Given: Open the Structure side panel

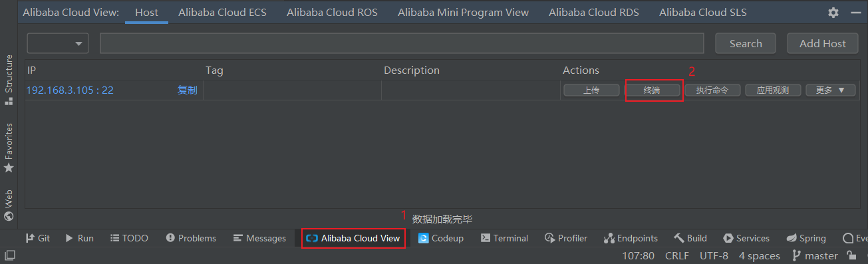Looking at the screenshot, I should pos(9,80).
